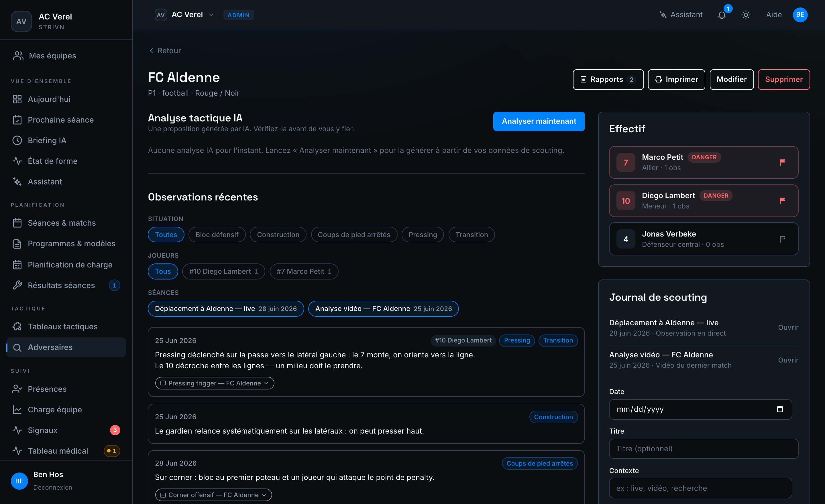
Task: Click Modifier button
Action: click(732, 80)
